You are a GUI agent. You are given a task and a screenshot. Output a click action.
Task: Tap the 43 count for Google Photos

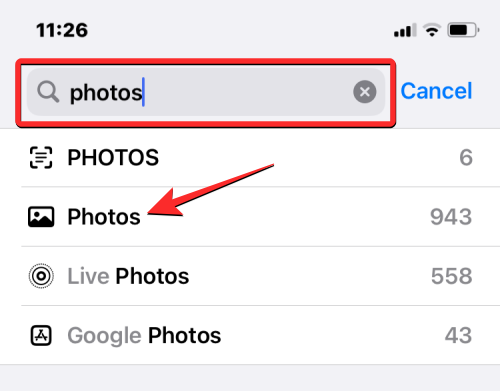(x=458, y=335)
